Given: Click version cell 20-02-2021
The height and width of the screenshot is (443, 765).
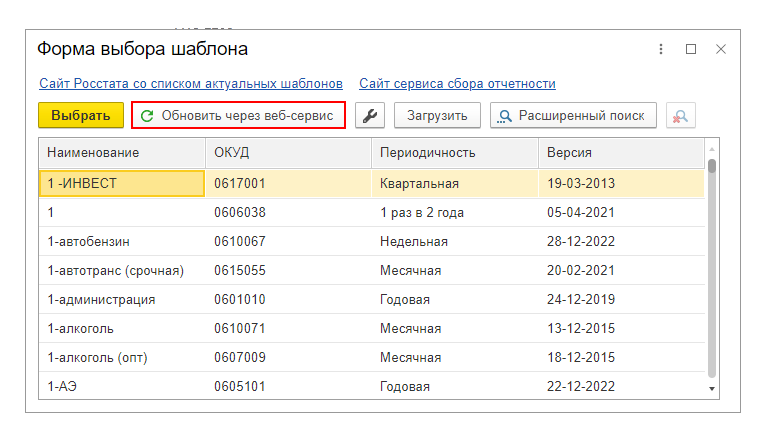Looking at the screenshot, I should [x=622, y=270].
